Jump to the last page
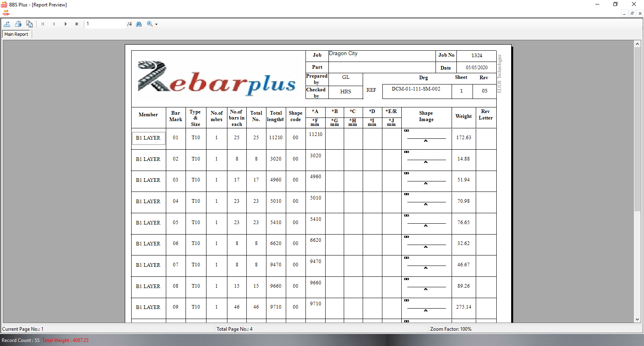The image size is (644, 346). [77, 24]
